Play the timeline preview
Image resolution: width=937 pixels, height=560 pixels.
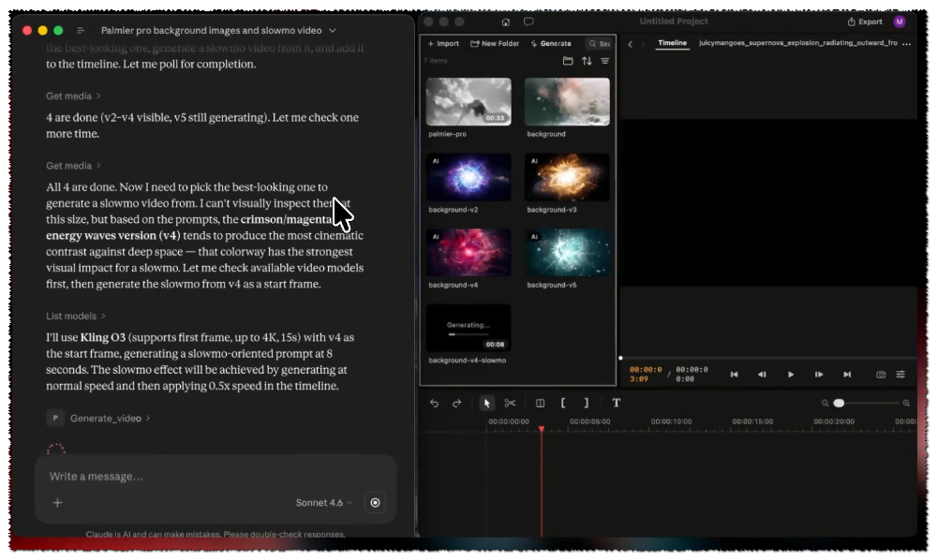[791, 375]
